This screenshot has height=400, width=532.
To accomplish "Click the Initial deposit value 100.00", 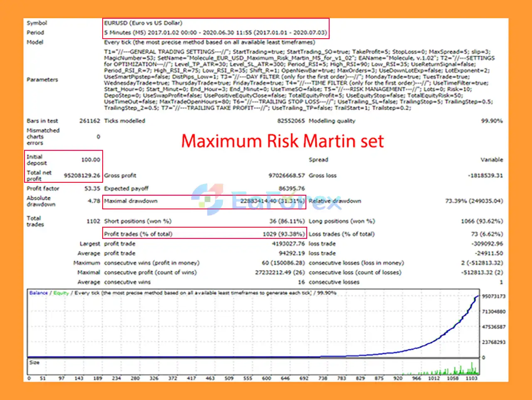I will coord(90,160).
